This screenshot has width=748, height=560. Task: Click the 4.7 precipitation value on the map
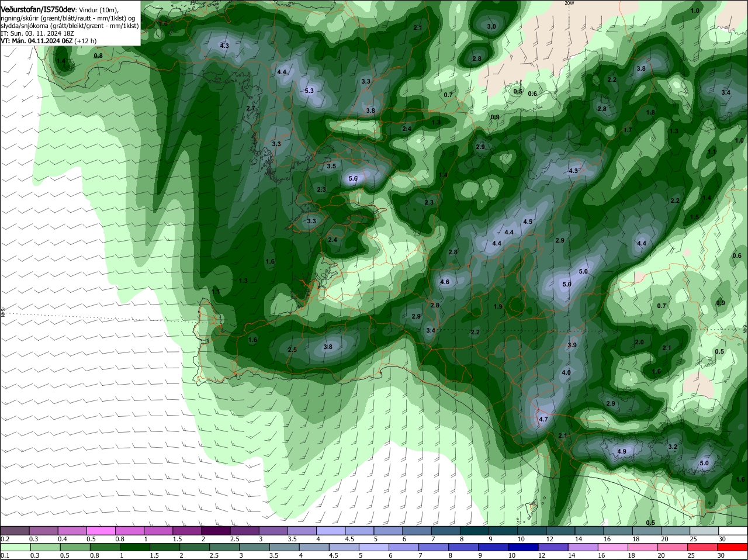coord(543,419)
